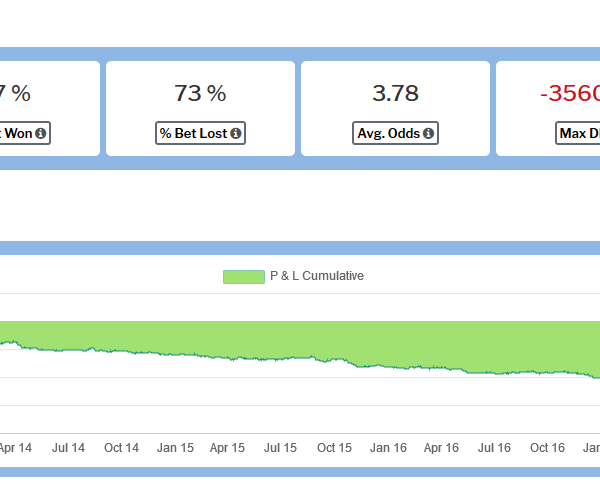
Task: Click the % Bet Lost label
Action: click(x=194, y=133)
